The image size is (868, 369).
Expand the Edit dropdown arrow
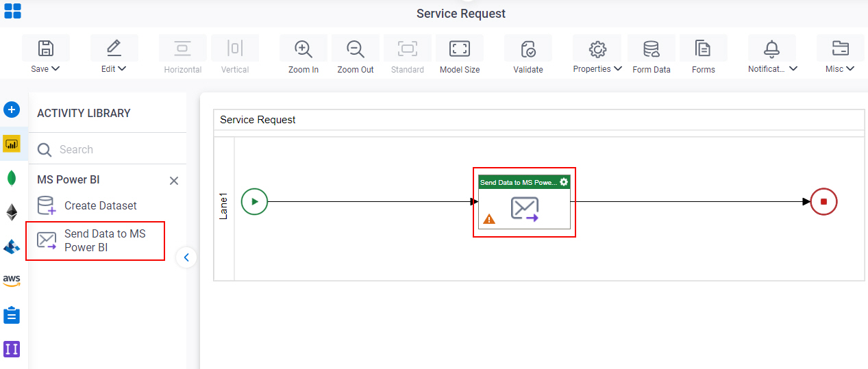click(123, 68)
